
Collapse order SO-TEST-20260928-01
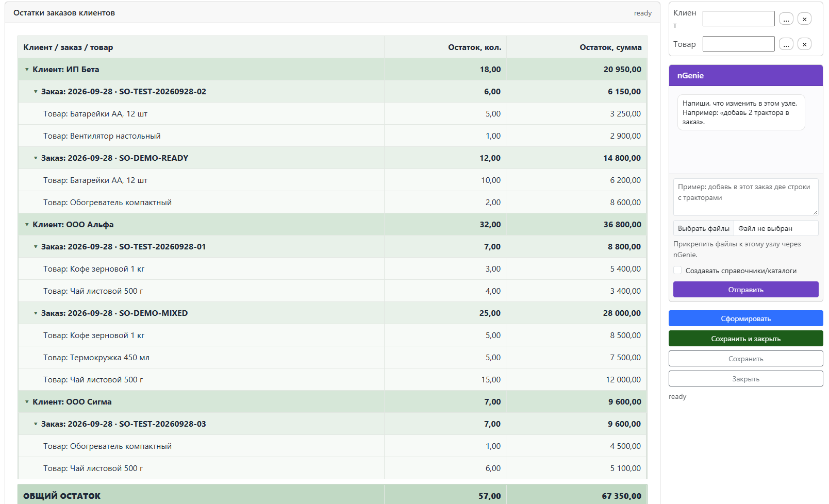pyautogui.click(x=36, y=247)
